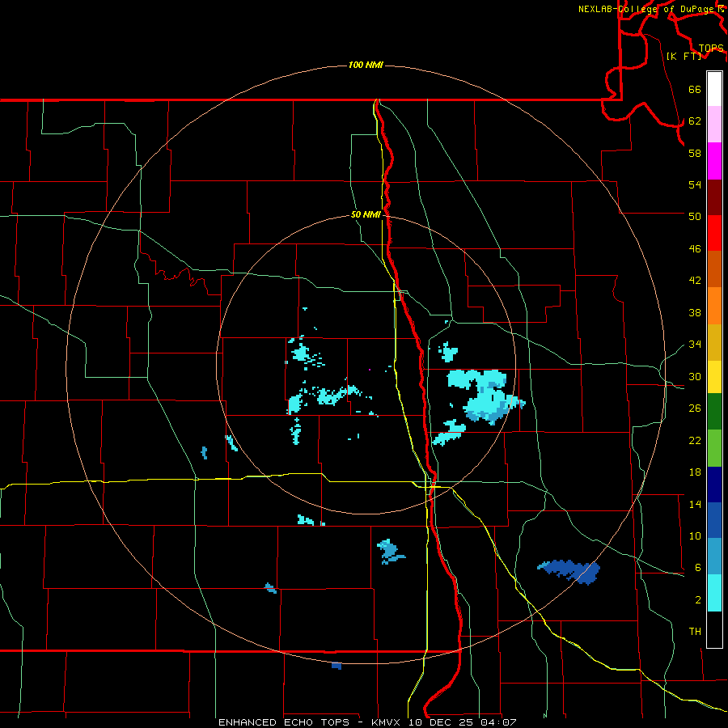The image size is (728, 728).
Task: Select the dark green legend swatch
Action: (714, 412)
